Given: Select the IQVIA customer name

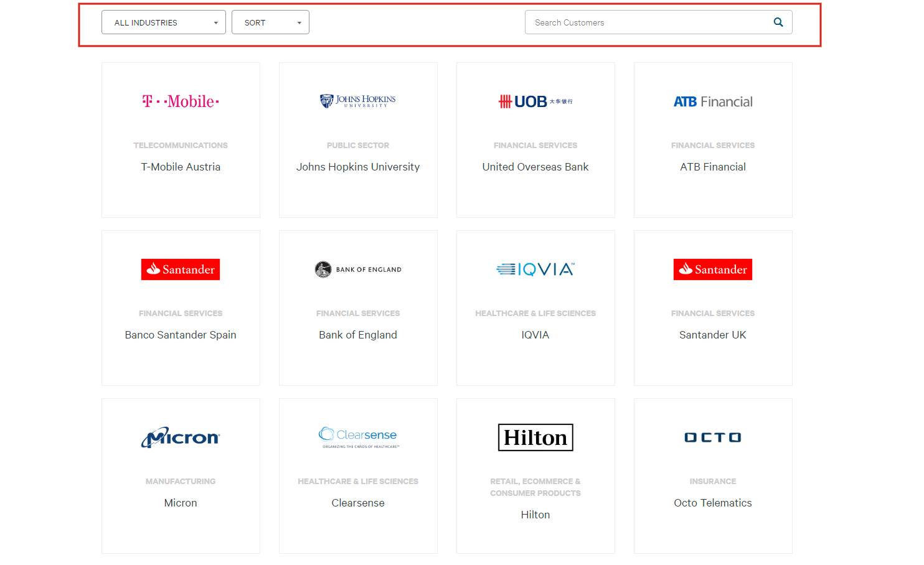Looking at the screenshot, I should click(535, 335).
